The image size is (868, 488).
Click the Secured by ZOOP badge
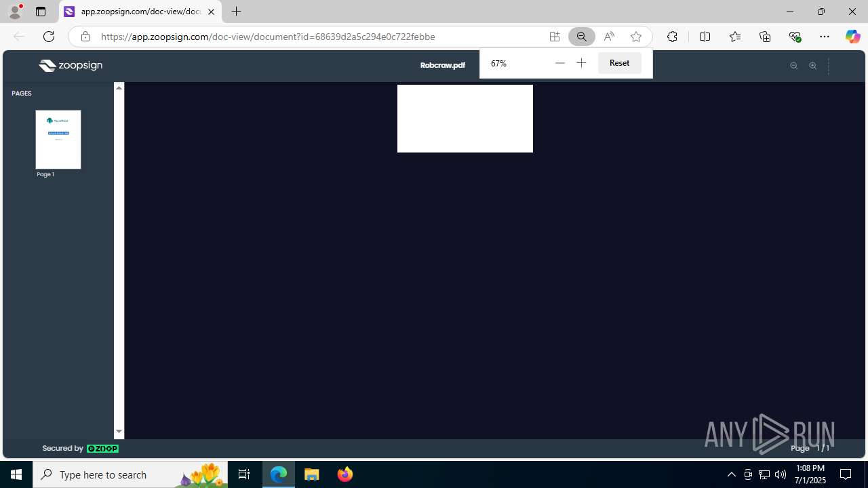[81, 449]
